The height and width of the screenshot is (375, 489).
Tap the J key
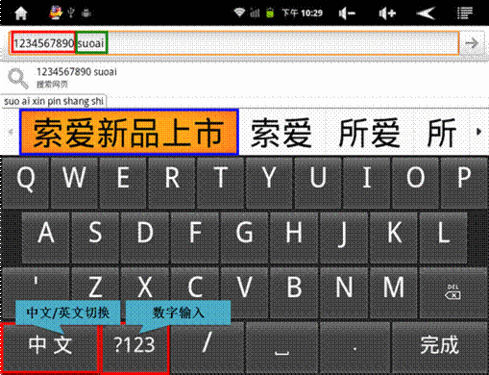click(344, 238)
